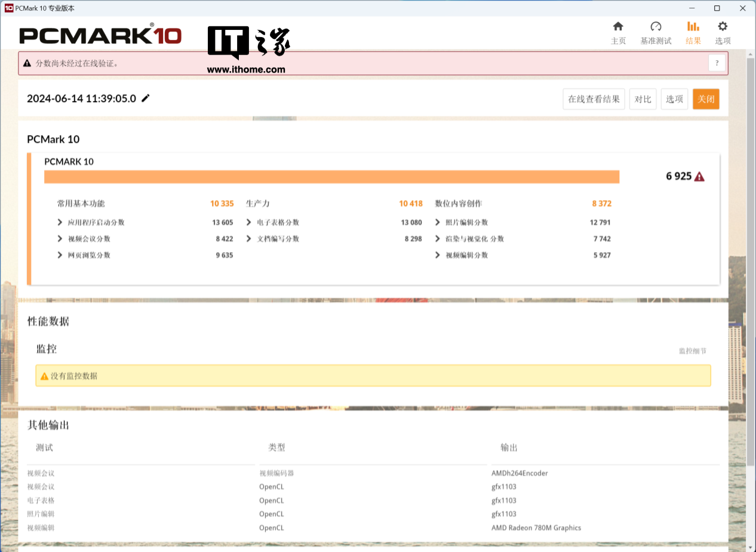This screenshot has height=552, width=756.
Task: Expand the 电子表格分数 row
Action: coord(249,222)
